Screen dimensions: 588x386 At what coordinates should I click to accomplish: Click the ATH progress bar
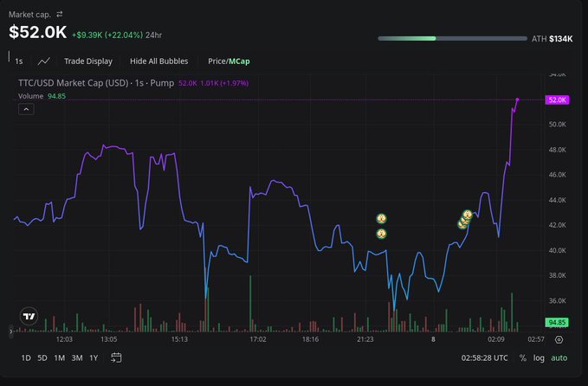click(452, 38)
